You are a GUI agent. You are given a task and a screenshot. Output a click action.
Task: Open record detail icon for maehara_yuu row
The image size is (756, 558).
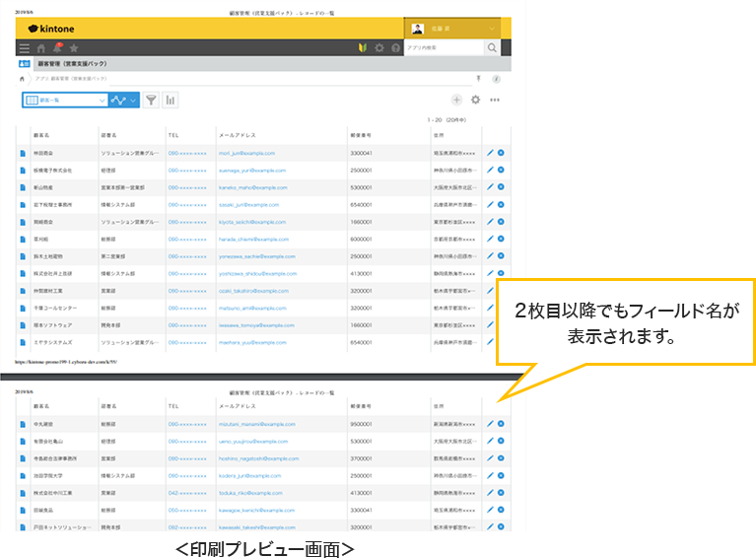(x=23, y=343)
